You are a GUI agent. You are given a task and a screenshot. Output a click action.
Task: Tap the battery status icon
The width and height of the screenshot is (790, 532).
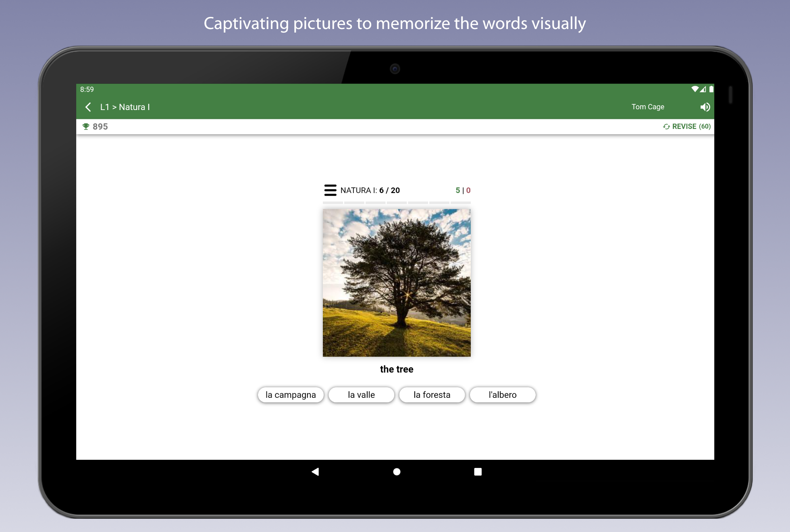(711, 89)
